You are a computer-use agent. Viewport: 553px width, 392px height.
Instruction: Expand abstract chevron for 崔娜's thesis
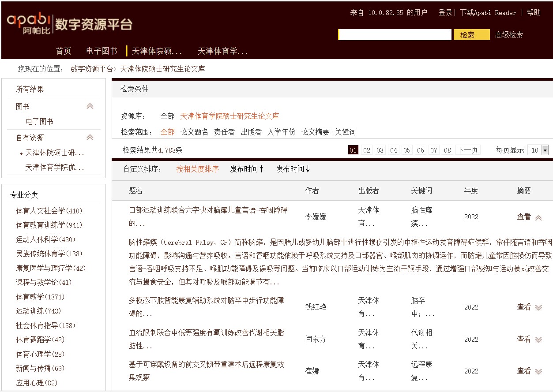(x=538, y=372)
